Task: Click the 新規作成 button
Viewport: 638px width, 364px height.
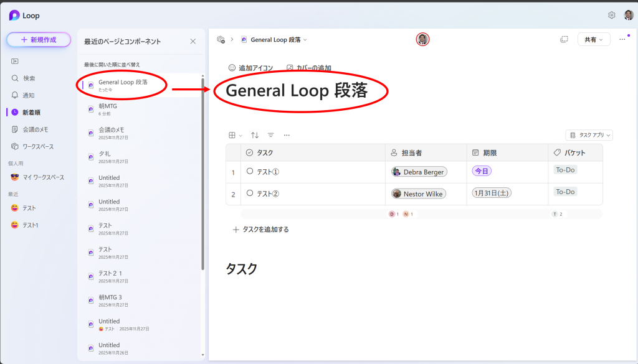Action: (x=39, y=39)
